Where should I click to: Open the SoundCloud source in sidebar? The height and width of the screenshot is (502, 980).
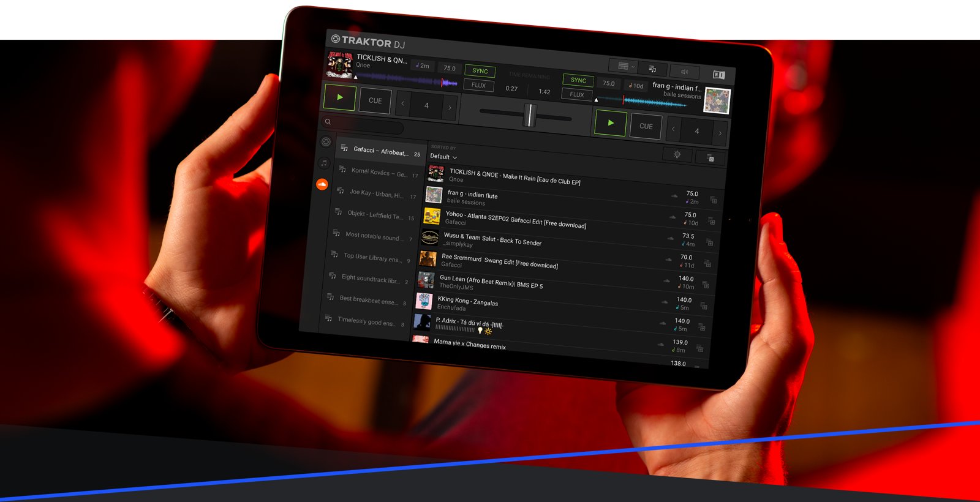(x=322, y=184)
